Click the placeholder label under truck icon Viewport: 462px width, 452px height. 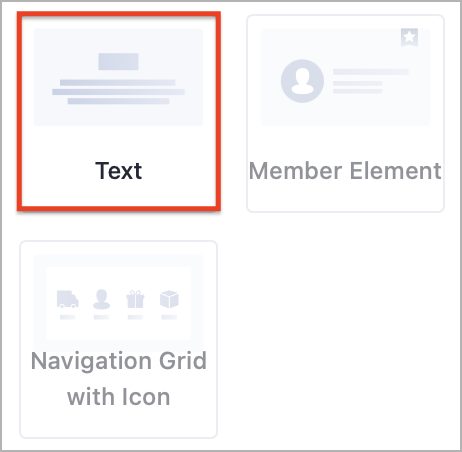(x=68, y=317)
